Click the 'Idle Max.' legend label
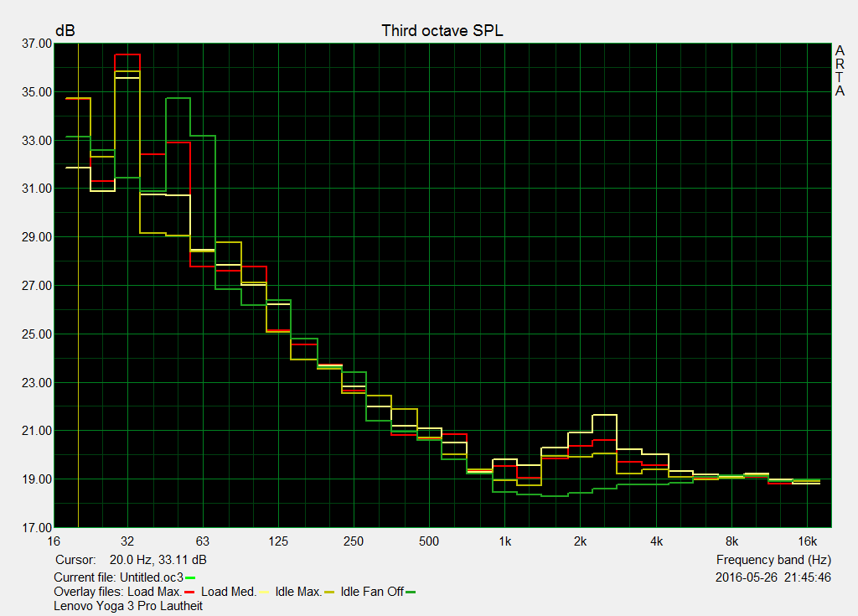Viewport: 858px width, 616px height. [298, 592]
